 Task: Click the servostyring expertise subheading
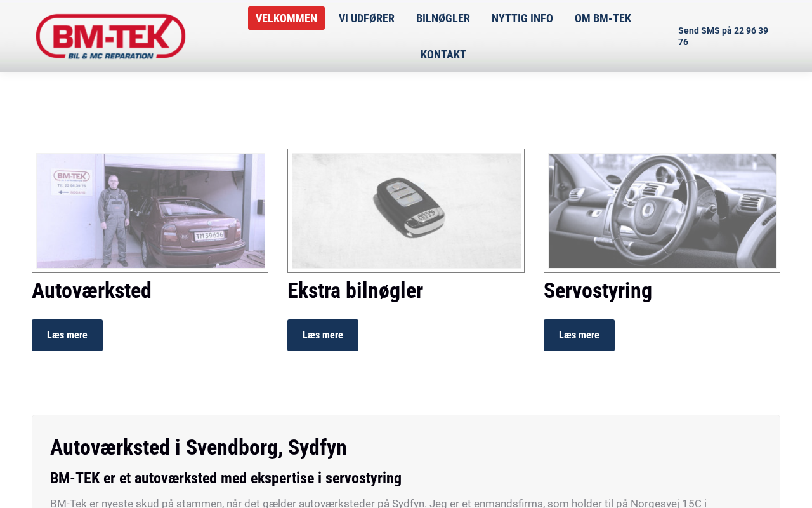pos(226,478)
